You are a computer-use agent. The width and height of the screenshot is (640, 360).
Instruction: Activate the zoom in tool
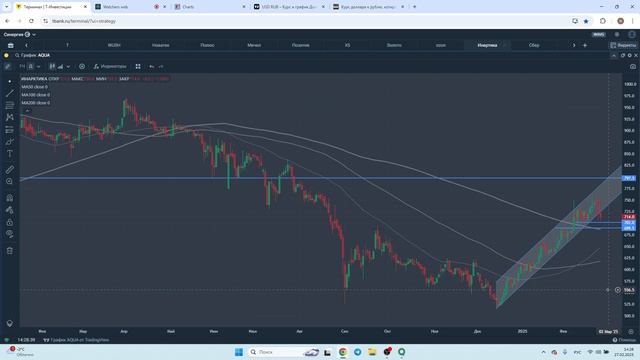pos(10,181)
